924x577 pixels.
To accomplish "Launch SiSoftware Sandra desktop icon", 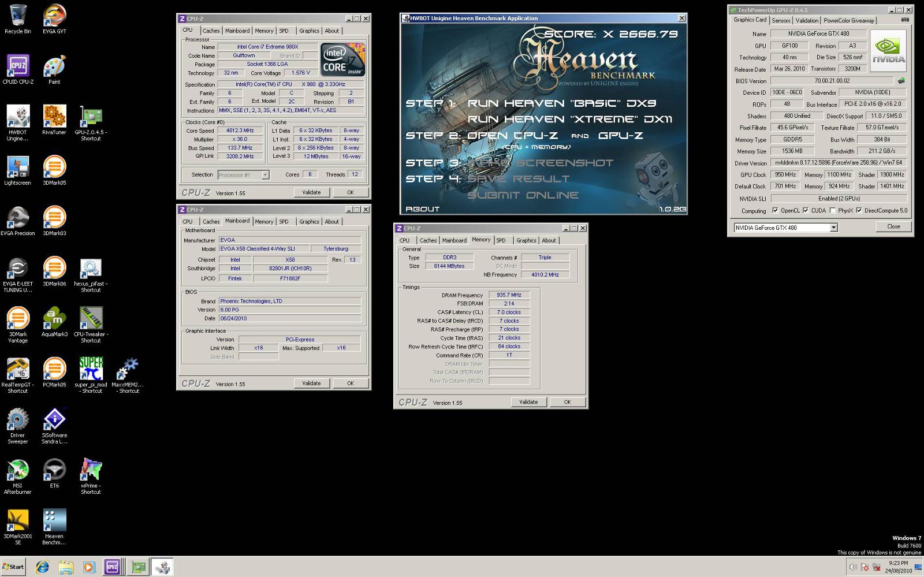I will point(54,426).
